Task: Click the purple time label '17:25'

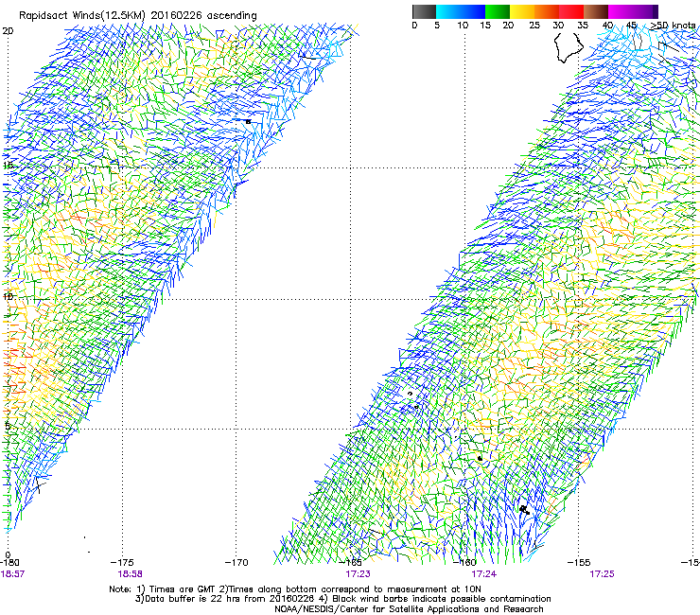Action: click(602, 574)
